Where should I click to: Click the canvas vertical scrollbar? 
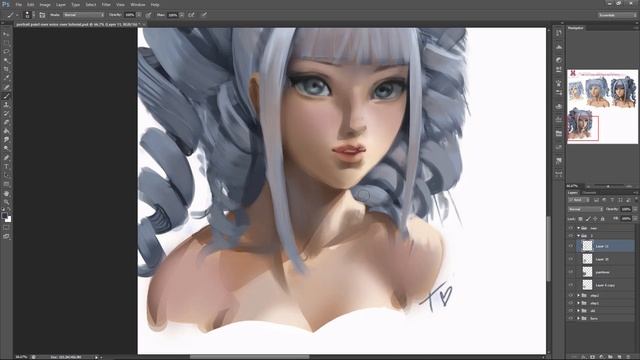(x=549, y=249)
